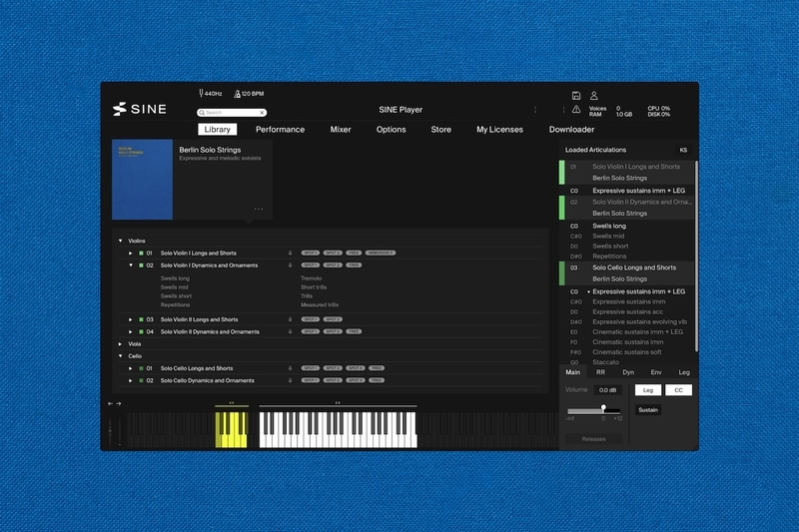Screen dimensions: 799x532
Task: Click IMMERSIVE mic tag on Solo Violin I Longs
Action: point(381,253)
